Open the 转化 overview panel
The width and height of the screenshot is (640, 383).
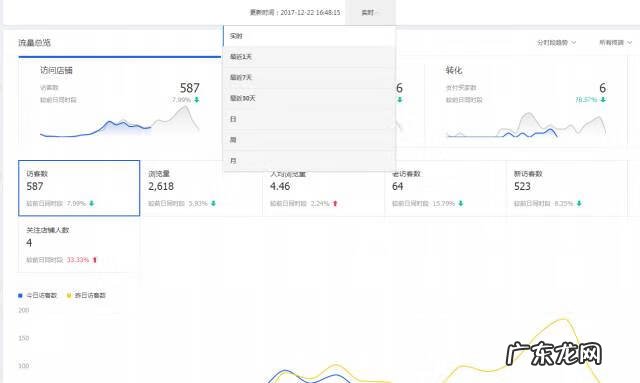pos(526,102)
